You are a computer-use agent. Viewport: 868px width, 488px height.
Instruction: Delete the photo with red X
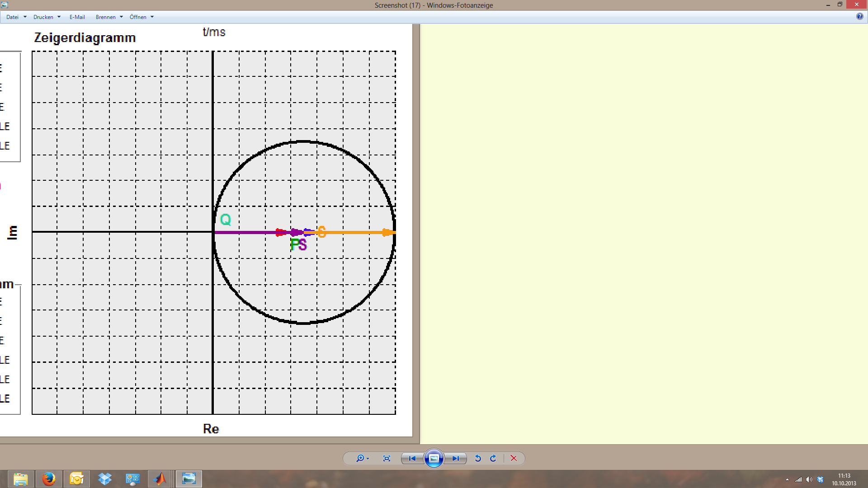pyautogui.click(x=514, y=458)
